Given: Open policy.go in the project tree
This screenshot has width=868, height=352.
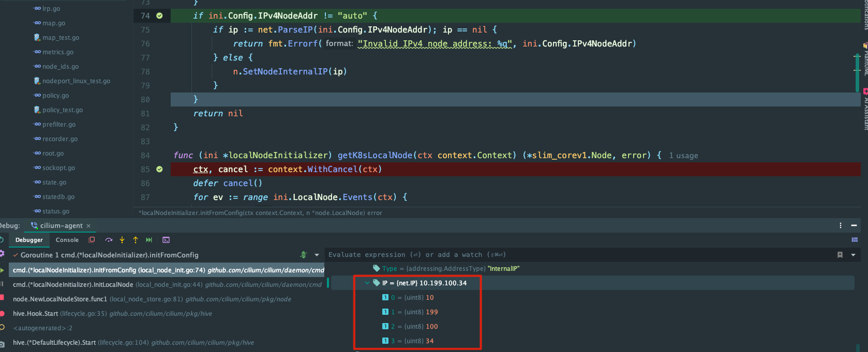Looking at the screenshot, I should pos(55,96).
